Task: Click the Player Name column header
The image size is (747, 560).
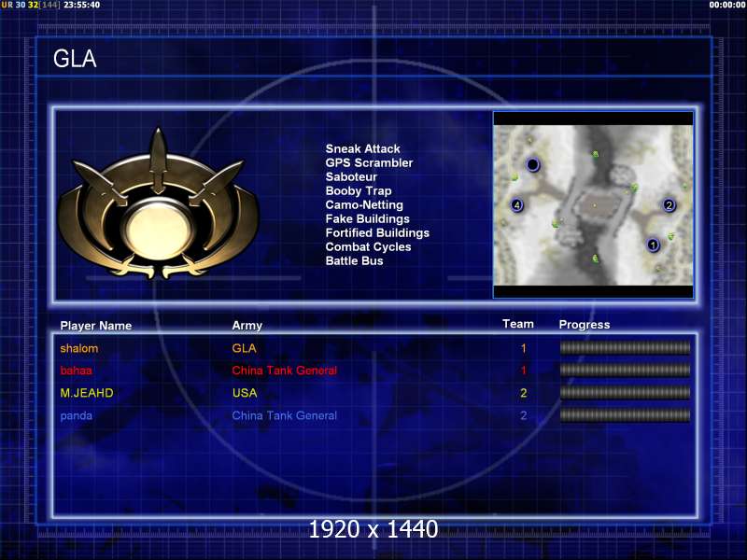Action: click(x=96, y=326)
